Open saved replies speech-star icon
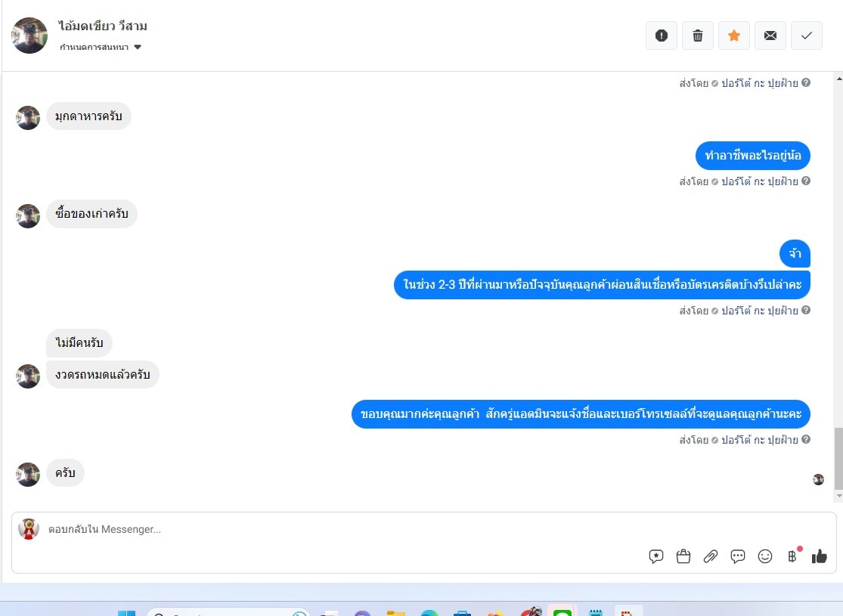843x616 pixels. point(656,556)
